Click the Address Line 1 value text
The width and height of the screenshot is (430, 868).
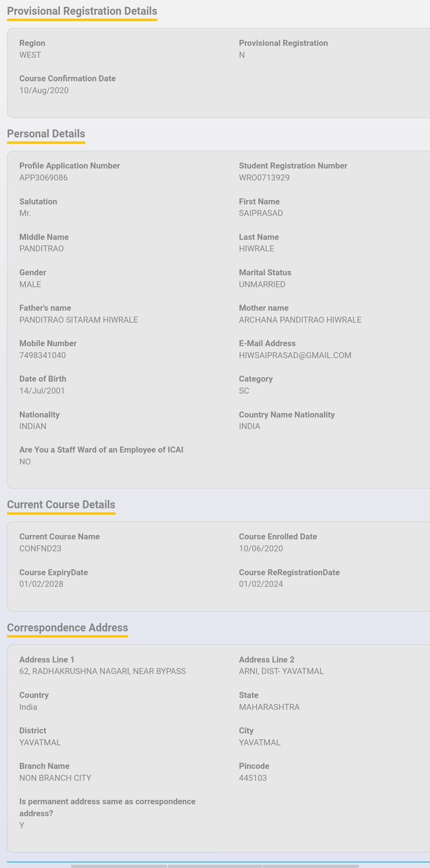coord(102,671)
